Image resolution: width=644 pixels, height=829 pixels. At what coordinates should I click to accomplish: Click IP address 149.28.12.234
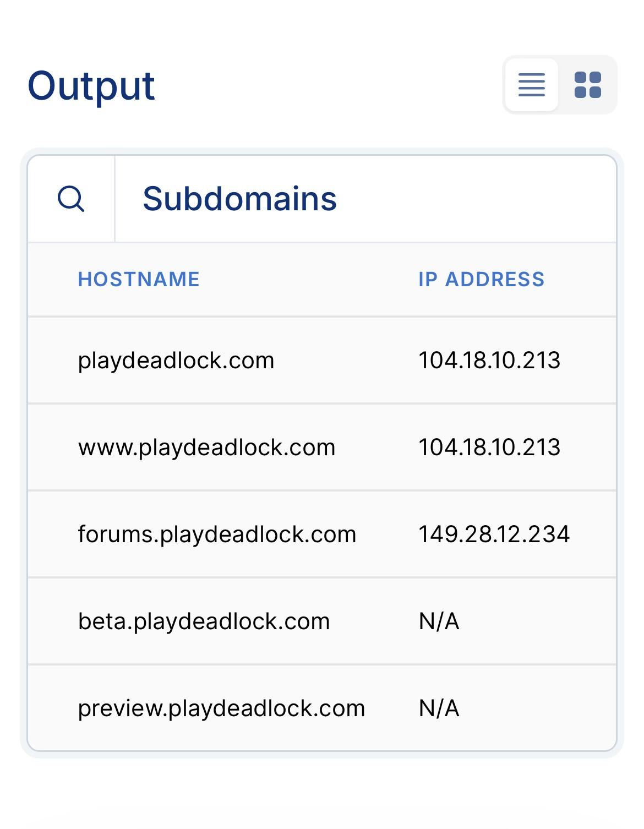coord(494,534)
